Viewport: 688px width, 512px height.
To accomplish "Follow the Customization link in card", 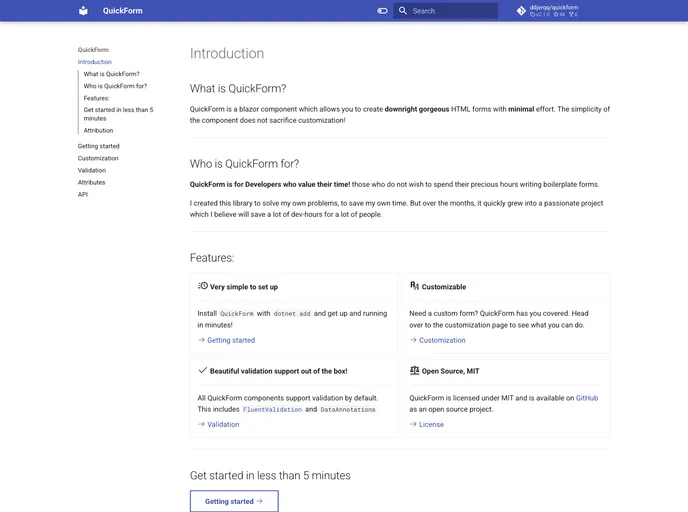I will click(x=442, y=340).
